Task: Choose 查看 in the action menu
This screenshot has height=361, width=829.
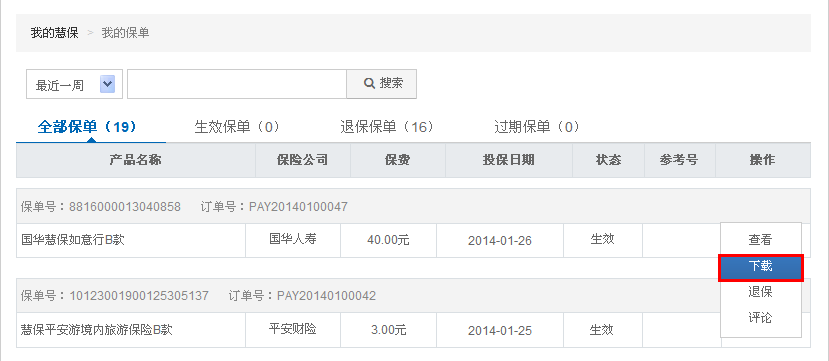Action: click(760, 240)
